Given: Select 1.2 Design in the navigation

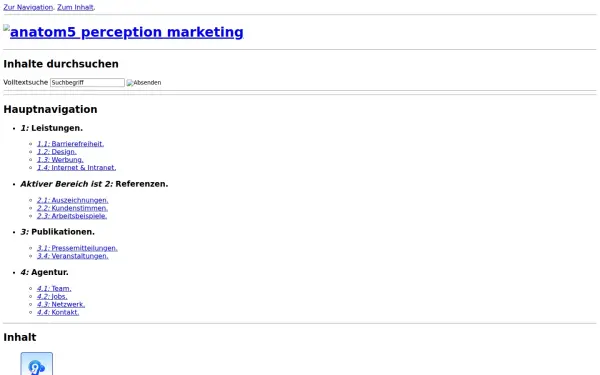Looking at the screenshot, I should coord(57,152).
